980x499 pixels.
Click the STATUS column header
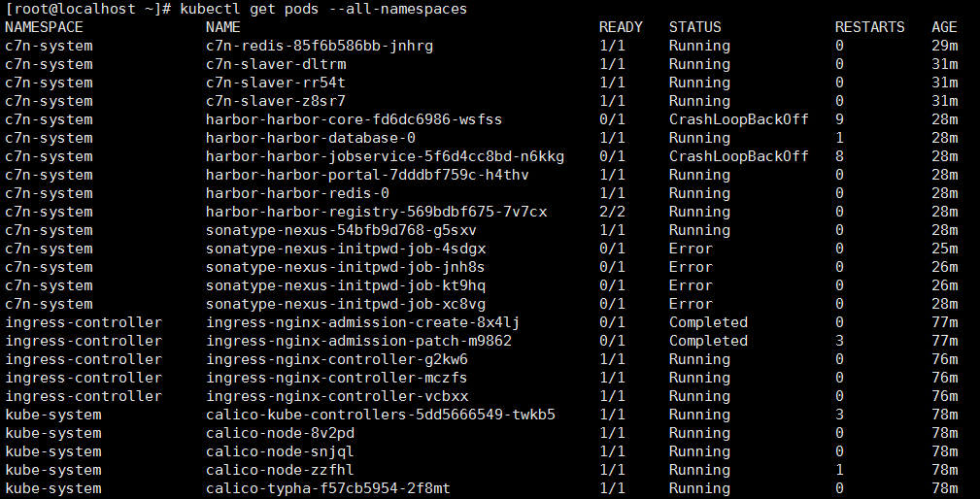[695, 27]
